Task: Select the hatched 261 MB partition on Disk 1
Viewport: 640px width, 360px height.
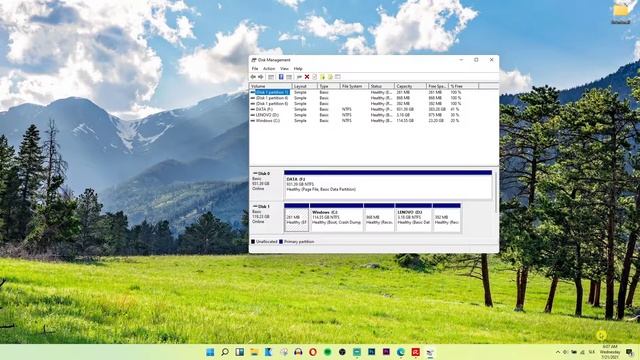Action: pyautogui.click(x=296, y=218)
